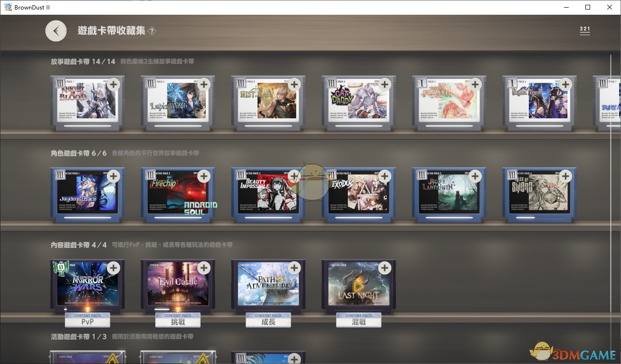Open the help question mark beside 遊戲卡帶收藏集
The height and width of the screenshot is (364, 621).
pos(152,31)
